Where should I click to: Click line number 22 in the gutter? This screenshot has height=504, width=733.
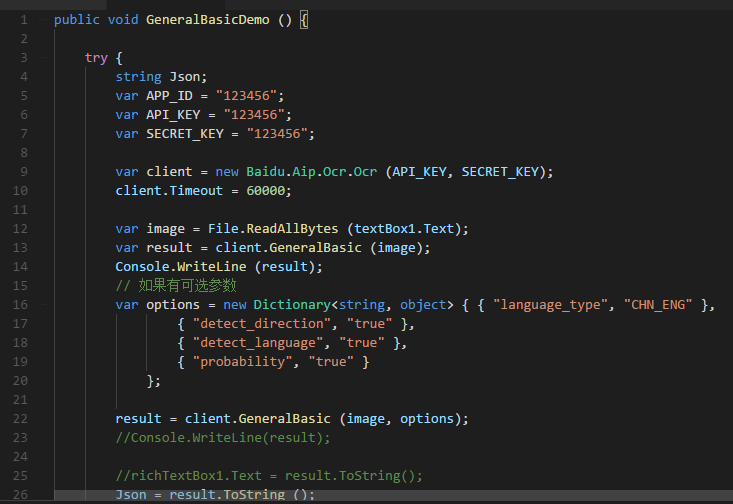[x=22, y=418]
